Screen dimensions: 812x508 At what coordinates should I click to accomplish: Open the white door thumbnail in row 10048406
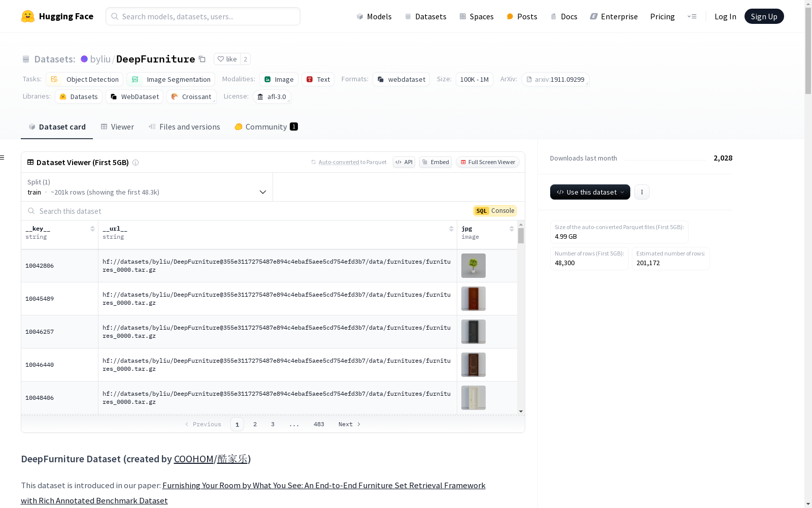click(473, 398)
